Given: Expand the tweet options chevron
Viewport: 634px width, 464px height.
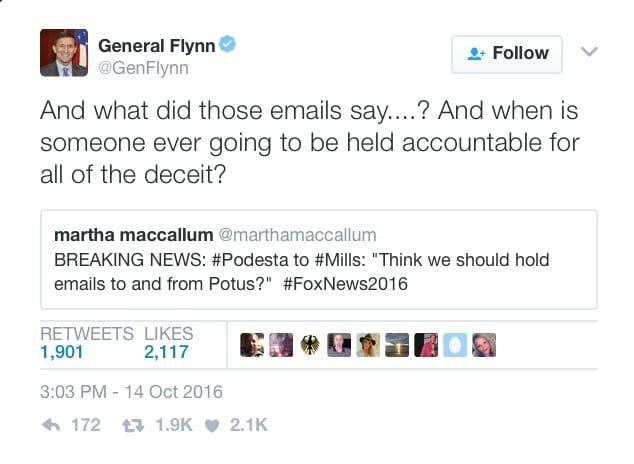Looking at the screenshot, I should [590, 52].
